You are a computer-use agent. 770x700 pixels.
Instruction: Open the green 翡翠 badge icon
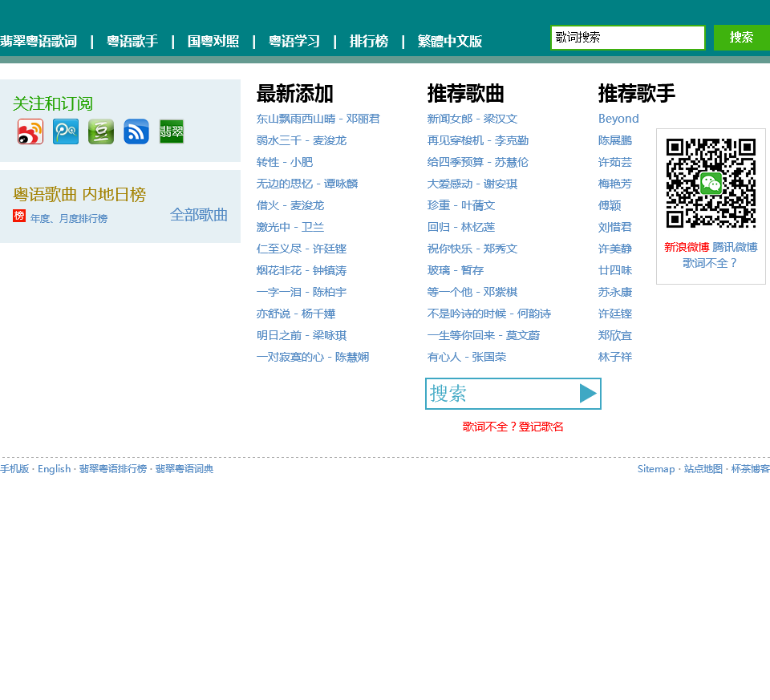pos(172,132)
